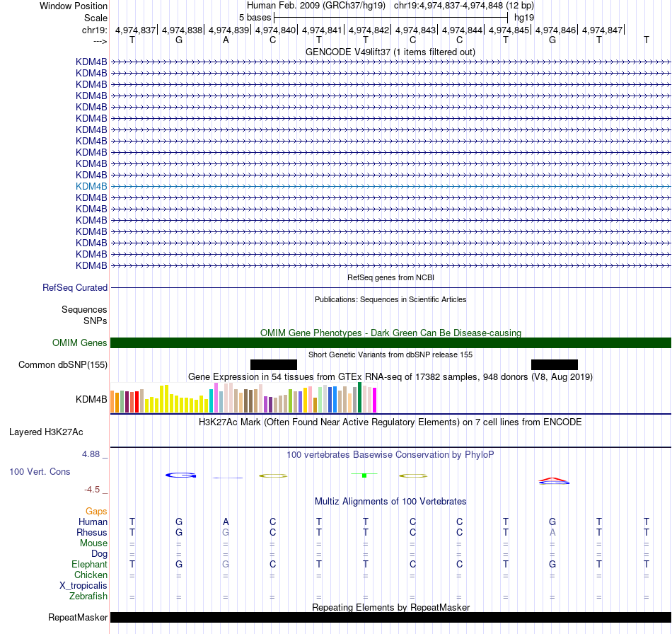The image size is (672, 634).
Task: Click the KDM4B label beside GTEx chart
Action: click(91, 399)
